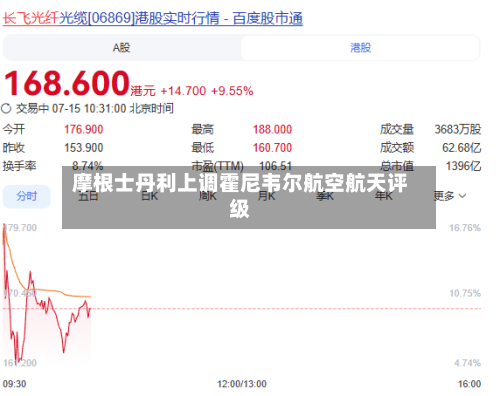The image size is (500, 396).
Task: Click the trading time 07-15 10:31:00 text
Action: click(89, 108)
